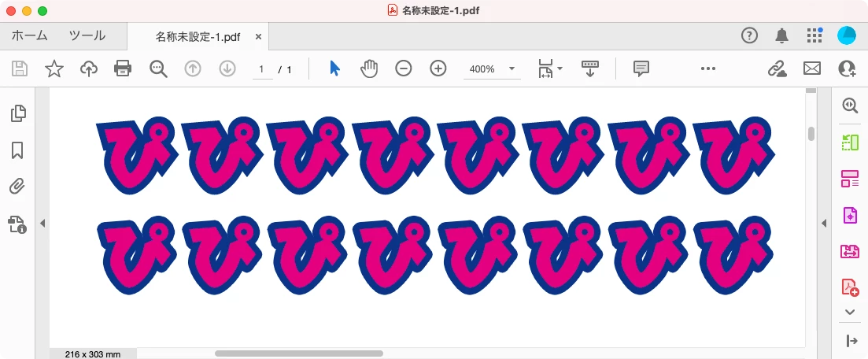Open search tools magnifier in right pane
Viewport: 868px width, 359px height.
pyautogui.click(x=850, y=105)
